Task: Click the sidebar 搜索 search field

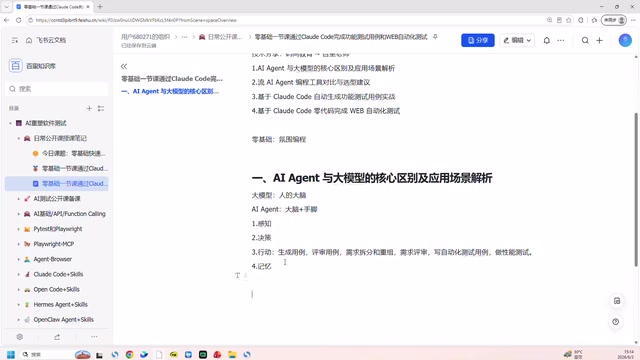Action: 57,89
